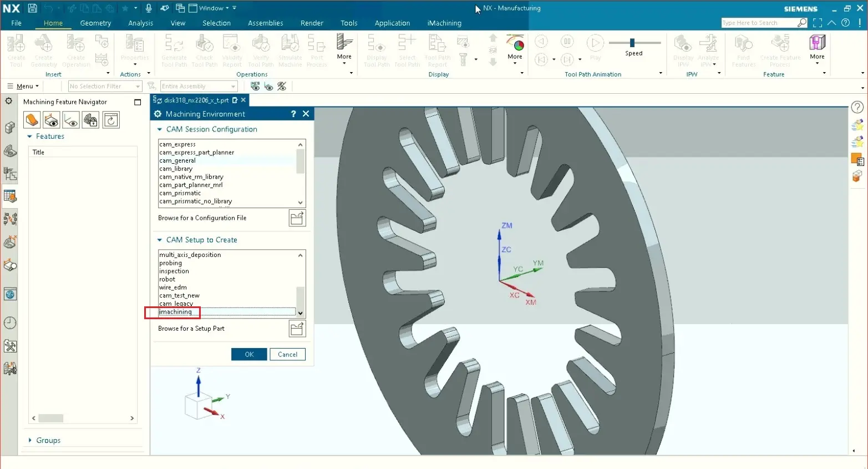Click the globe icon in left sidebar
Viewport: 868px width, 469px height.
[x=10, y=294]
